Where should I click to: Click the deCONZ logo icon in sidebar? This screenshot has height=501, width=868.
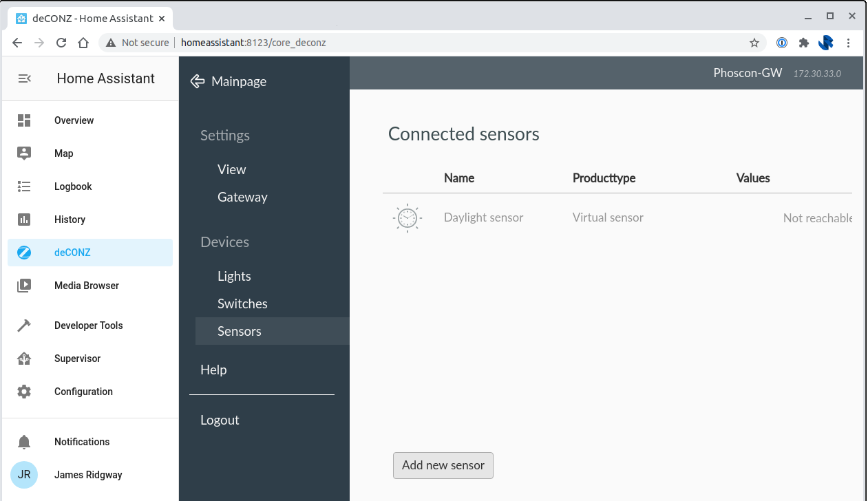pyautogui.click(x=24, y=253)
